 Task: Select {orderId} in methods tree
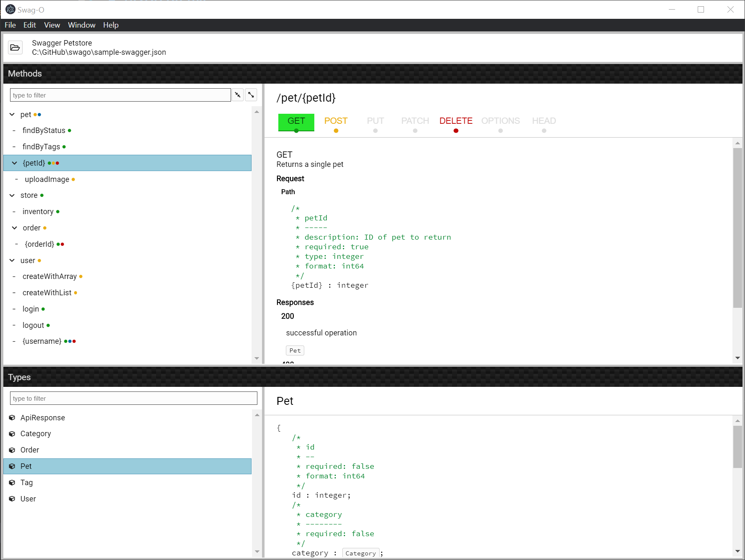pos(39,244)
